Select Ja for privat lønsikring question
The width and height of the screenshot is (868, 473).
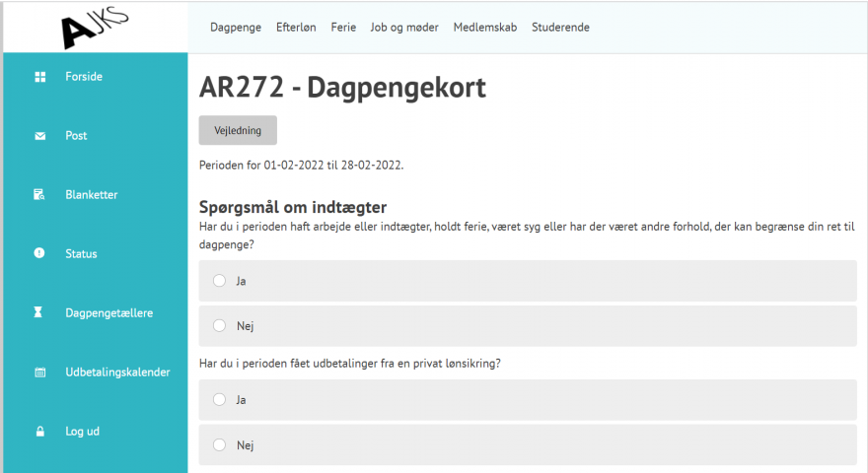click(x=528, y=400)
